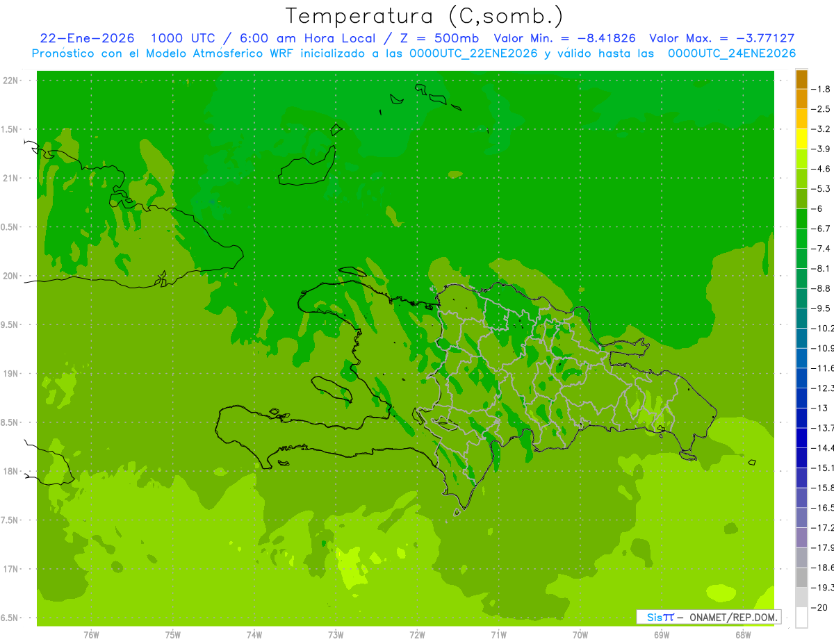
Task: Pick the white swatch below -20
Action: pyautogui.click(x=801, y=618)
